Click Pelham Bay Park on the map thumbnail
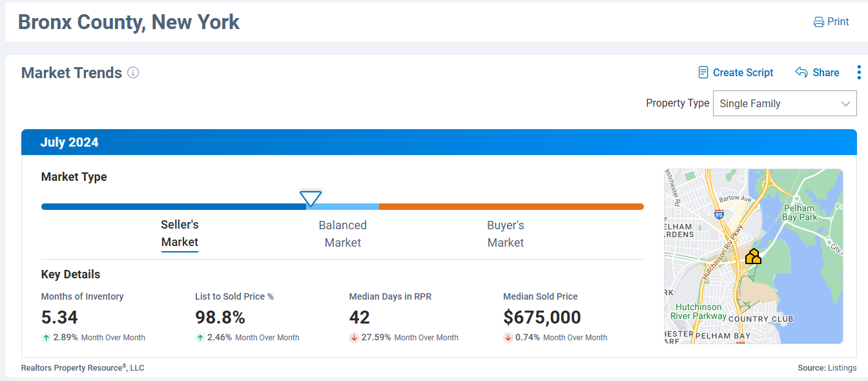The width and height of the screenshot is (868, 381). (x=800, y=213)
